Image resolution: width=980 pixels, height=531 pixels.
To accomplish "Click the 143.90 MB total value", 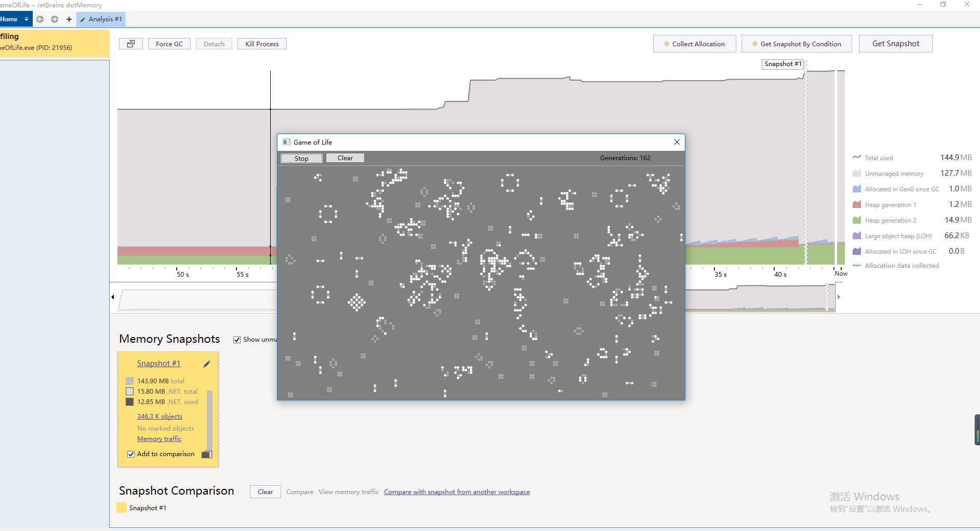I will pos(161,381).
